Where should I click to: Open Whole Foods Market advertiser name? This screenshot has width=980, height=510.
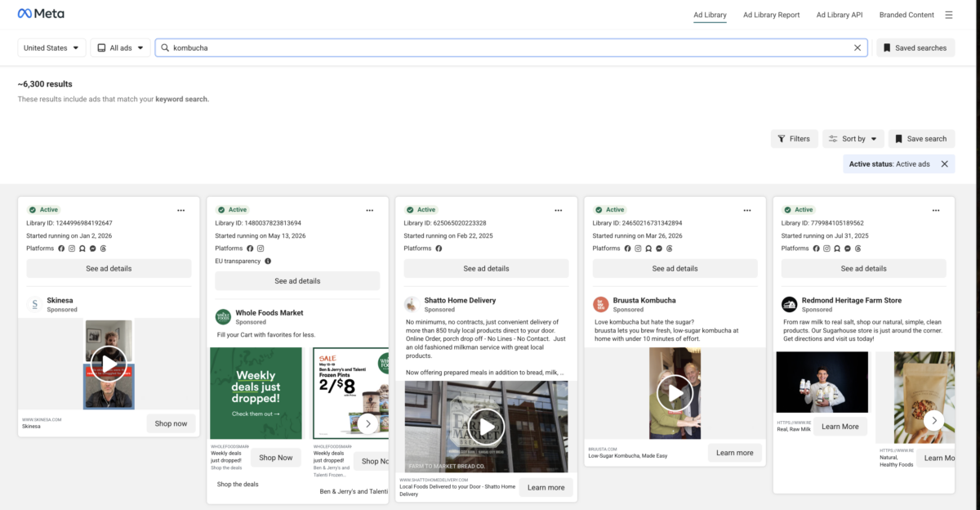[269, 313]
